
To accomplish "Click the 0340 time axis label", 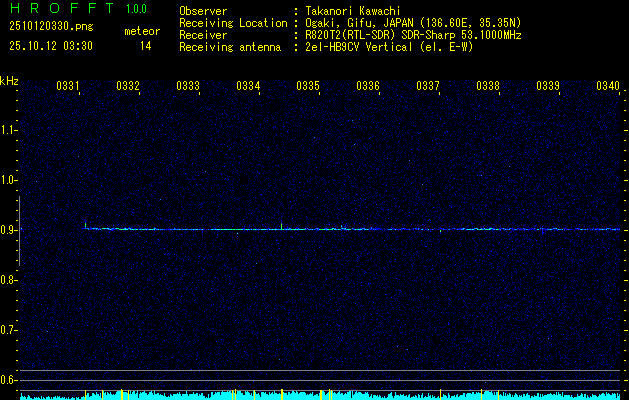I will coord(608,85).
